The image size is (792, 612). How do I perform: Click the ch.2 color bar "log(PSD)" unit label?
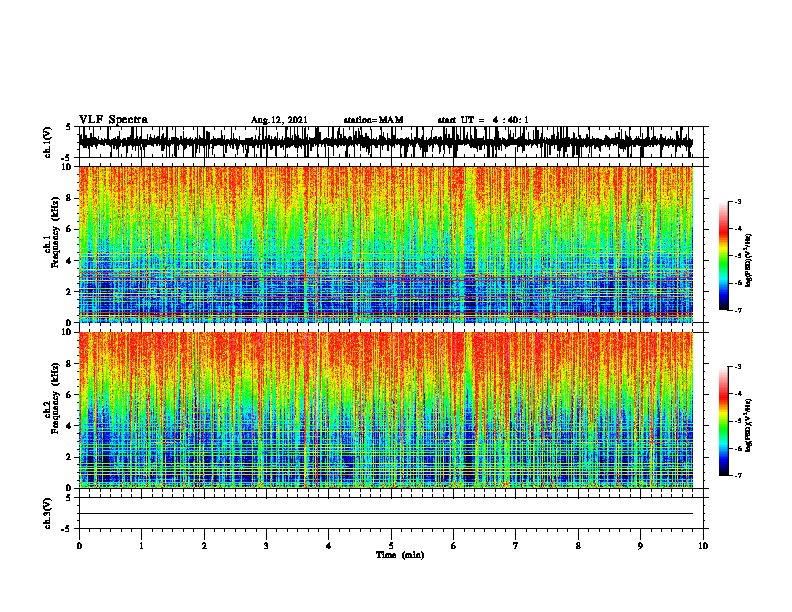point(748,425)
